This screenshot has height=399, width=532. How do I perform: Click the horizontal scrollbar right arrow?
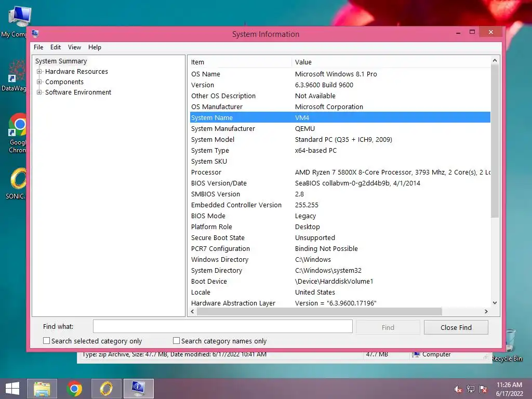point(486,311)
